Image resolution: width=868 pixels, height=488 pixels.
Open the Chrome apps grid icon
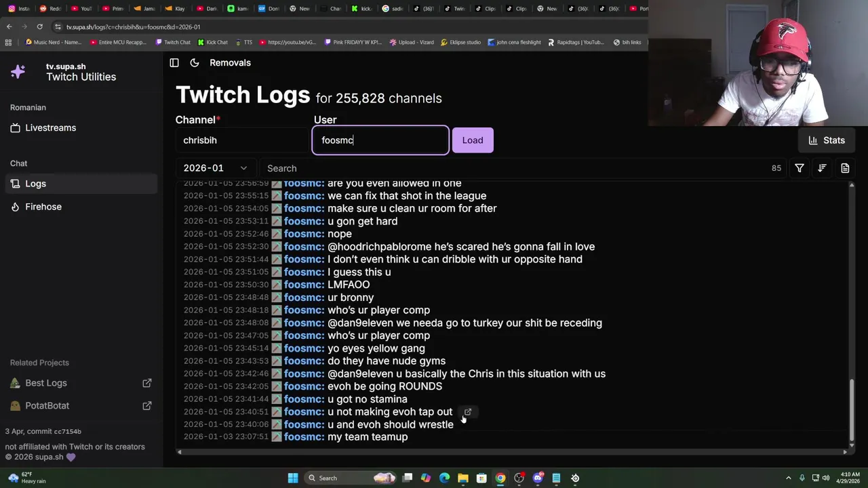coord(8,42)
